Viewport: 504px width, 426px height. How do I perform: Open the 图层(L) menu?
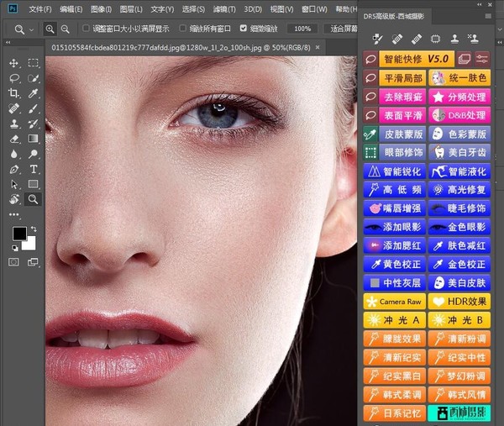pyautogui.click(x=130, y=9)
